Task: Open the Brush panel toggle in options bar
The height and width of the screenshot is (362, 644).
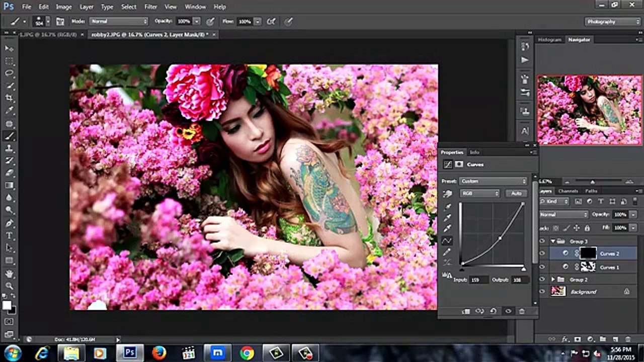Action: [60, 22]
